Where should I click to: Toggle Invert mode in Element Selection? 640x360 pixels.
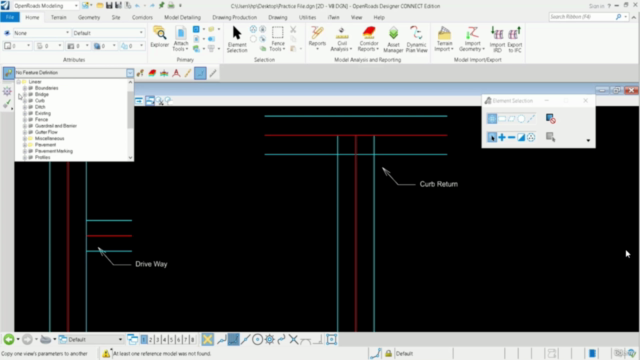click(521, 137)
